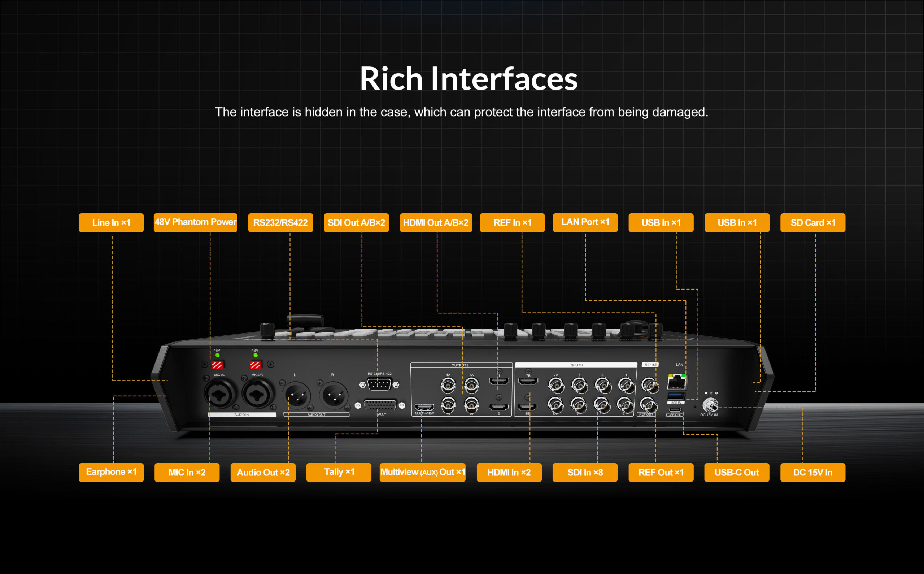
Task: Click the SD Card ×1 label
Action: pyautogui.click(x=812, y=222)
